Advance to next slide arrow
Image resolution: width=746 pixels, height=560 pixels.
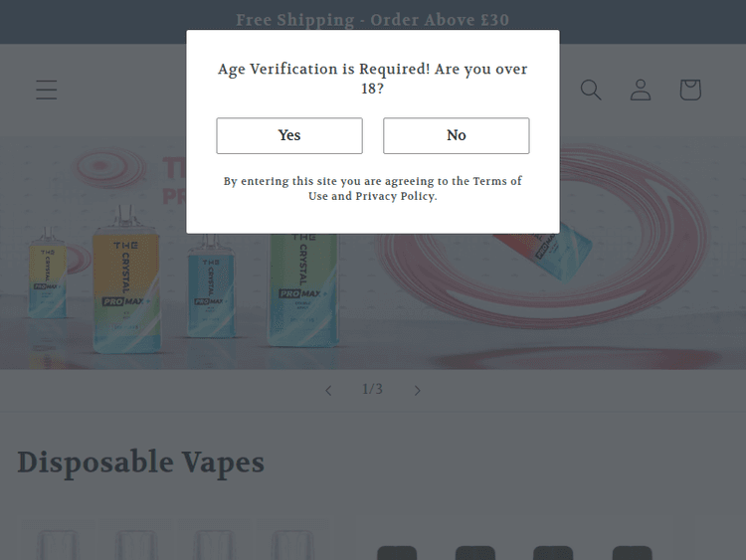[x=418, y=390]
